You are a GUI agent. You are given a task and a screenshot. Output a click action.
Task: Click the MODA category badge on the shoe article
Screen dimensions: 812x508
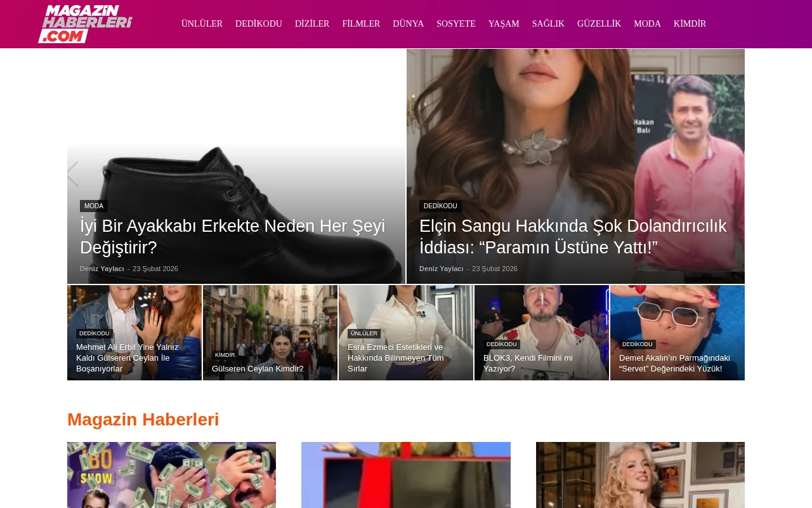[93, 206]
